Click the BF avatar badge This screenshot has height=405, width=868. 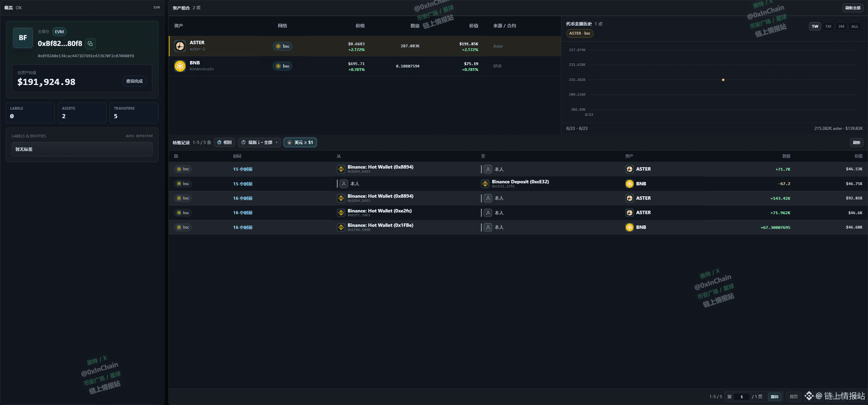pyautogui.click(x=23, y=38)
